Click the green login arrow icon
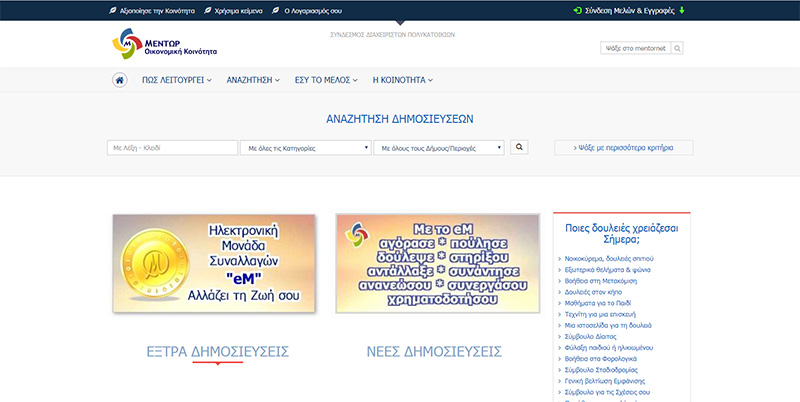 (578, 10)
